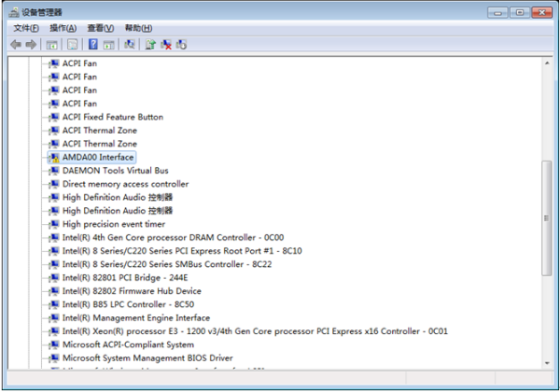The width and height of the screenshot is (560, 392).
Task: Select DAEMON Tools Virtual Bus entry
Action: tap(115, 171)
